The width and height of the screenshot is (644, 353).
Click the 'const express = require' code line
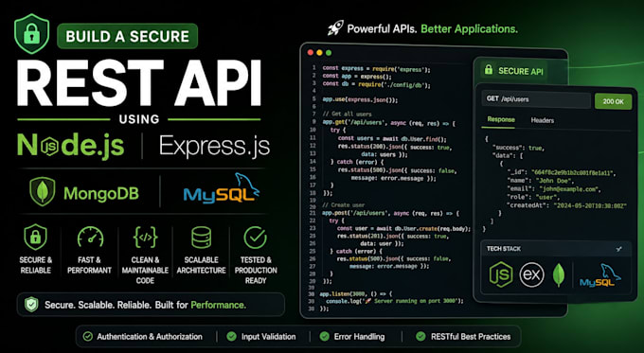(376, 69)
